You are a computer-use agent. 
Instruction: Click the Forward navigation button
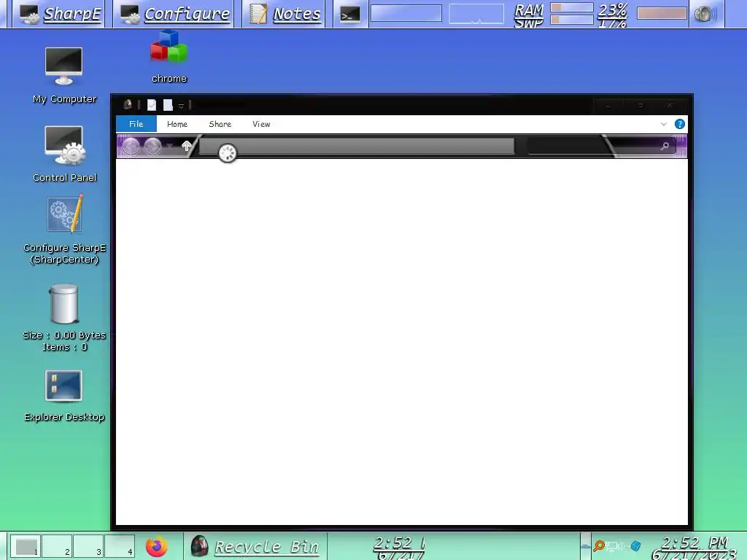click(152, 146)
